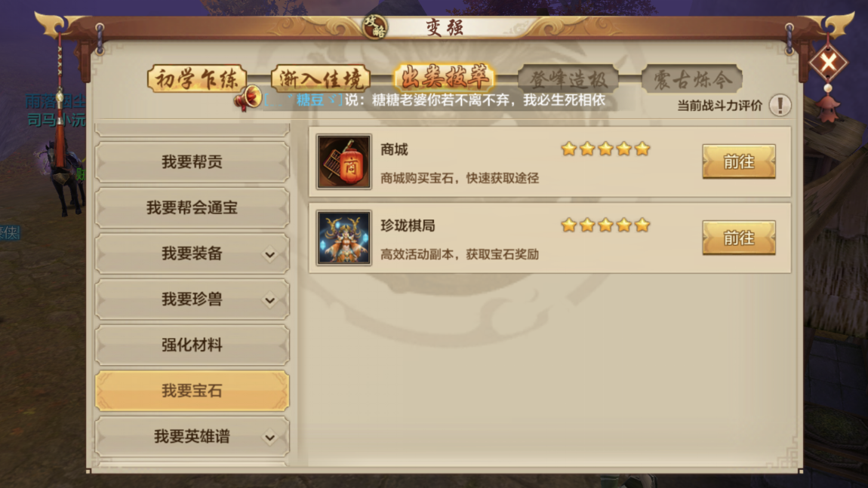The image size is (868, 488).
Task: Switch to the 渐入佳境 tab
Action: click(x=321, y=79)
